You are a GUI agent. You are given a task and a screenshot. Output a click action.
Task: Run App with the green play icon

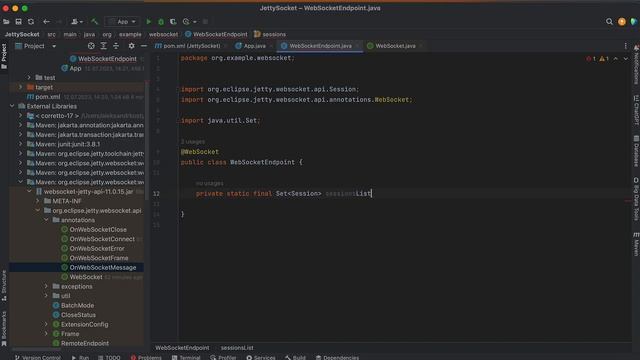(149, 22)
